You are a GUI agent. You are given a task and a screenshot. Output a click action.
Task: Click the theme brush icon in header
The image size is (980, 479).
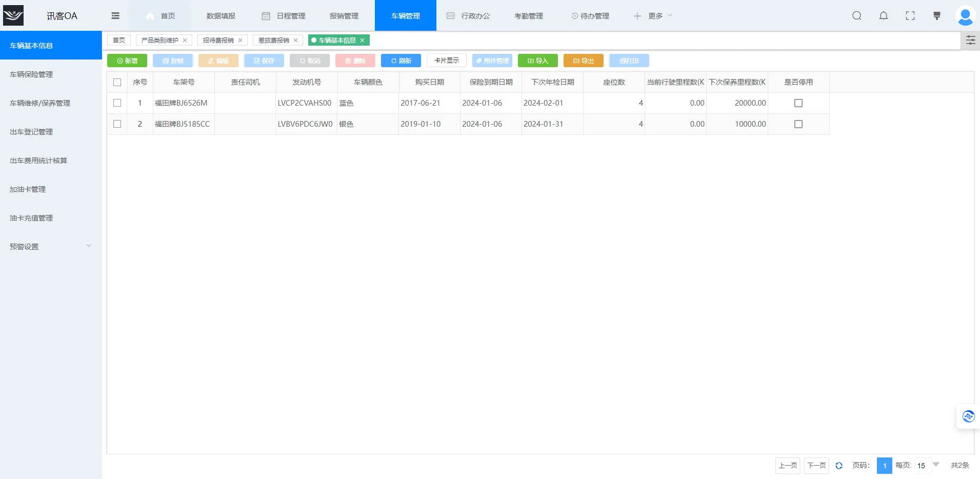(x=937, y=16)
